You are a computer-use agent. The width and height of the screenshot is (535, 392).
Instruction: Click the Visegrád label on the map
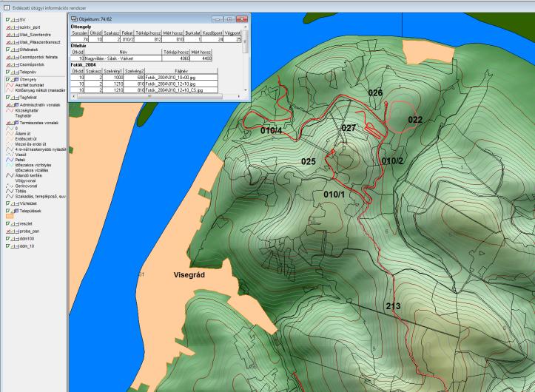point(189,275)
